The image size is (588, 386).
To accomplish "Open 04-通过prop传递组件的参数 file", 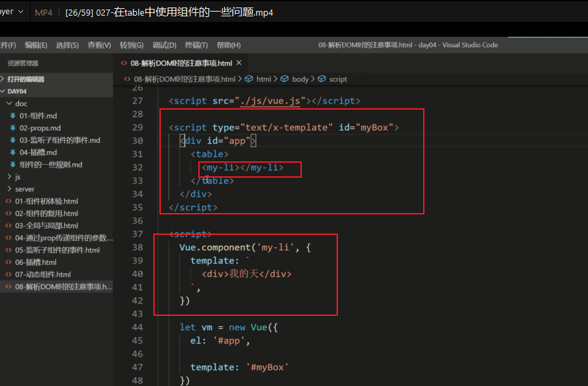I will click(64, 238).
